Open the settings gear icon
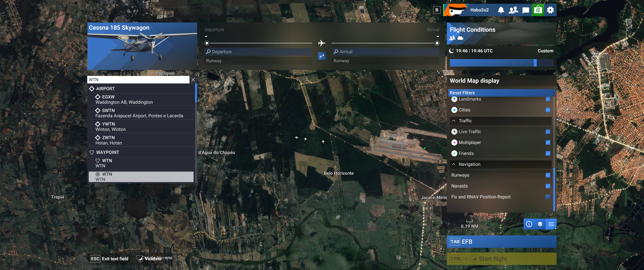The height and width of the screenshot is (270, 644). pos(550,10)
